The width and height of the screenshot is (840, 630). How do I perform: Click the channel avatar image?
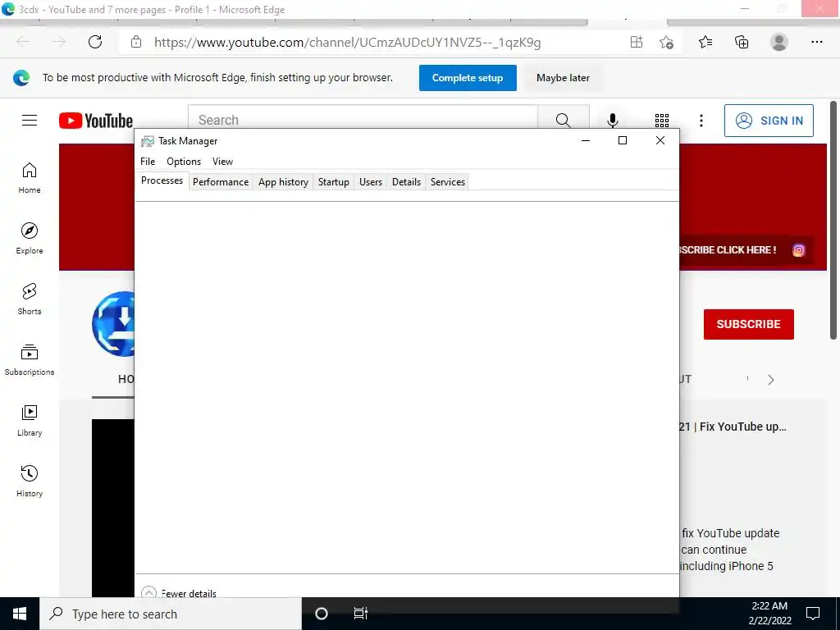(x=113, y=324)
